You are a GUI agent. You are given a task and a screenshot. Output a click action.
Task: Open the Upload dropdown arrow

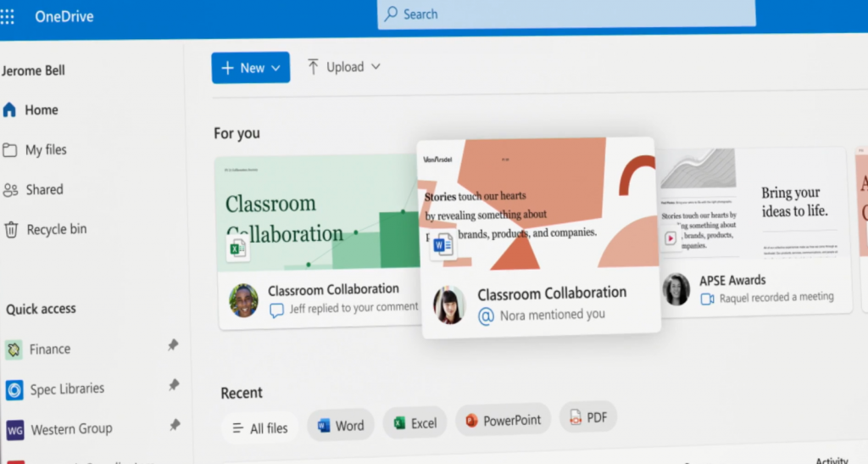(x=376, y=66)
